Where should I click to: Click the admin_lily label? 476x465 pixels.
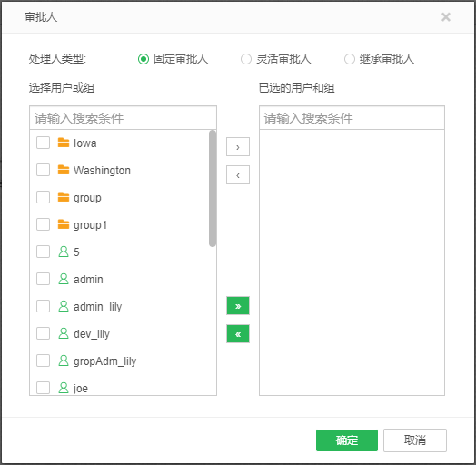98,307
